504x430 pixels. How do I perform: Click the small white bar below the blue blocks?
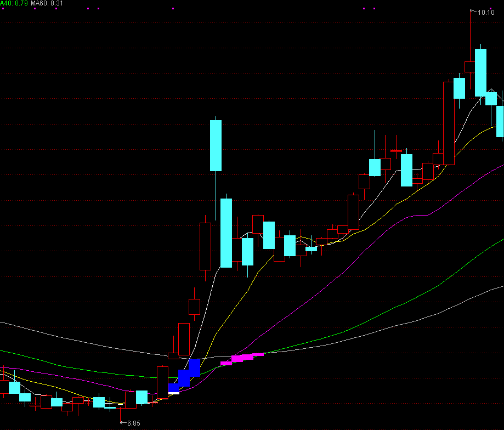[x=174, y=393]
